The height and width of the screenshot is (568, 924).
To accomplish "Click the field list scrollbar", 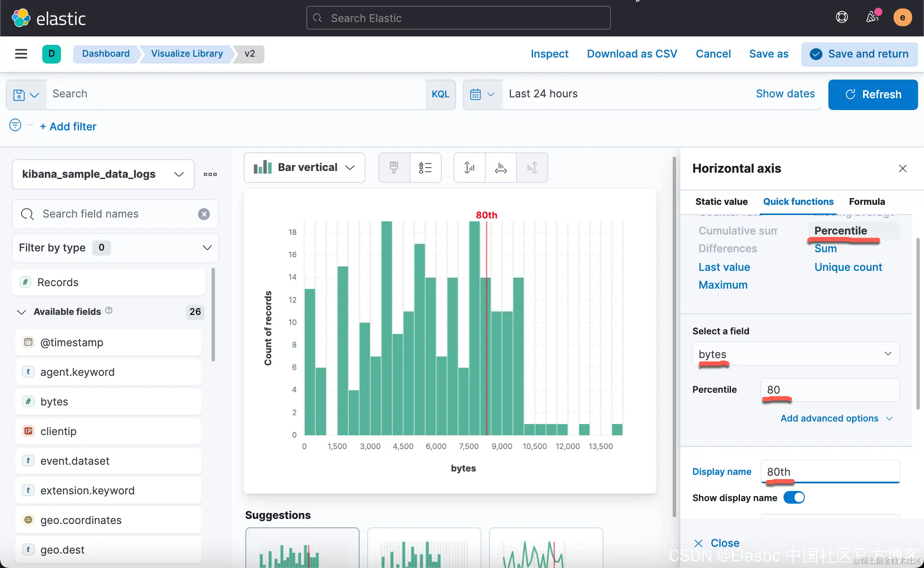I will point(213,314).
